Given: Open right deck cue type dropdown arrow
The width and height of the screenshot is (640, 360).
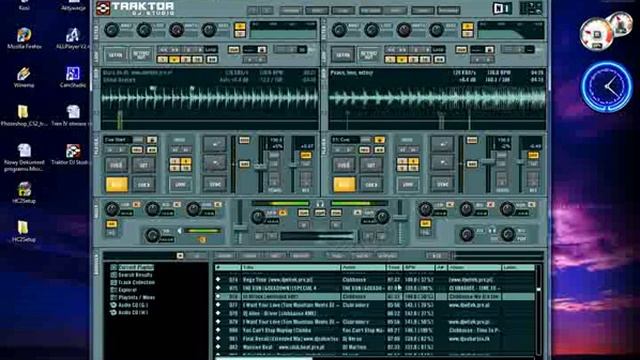Looking at the screenshot, I should [379, 140].
